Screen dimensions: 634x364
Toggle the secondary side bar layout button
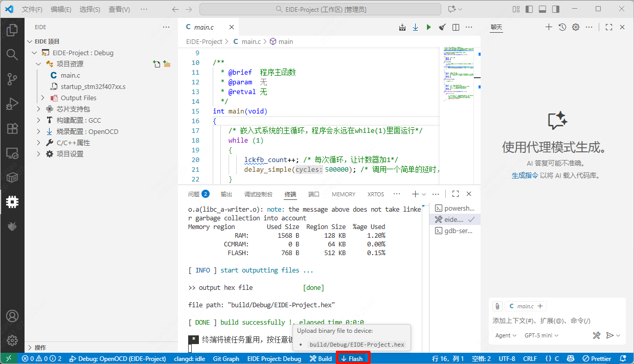(555, 9)
